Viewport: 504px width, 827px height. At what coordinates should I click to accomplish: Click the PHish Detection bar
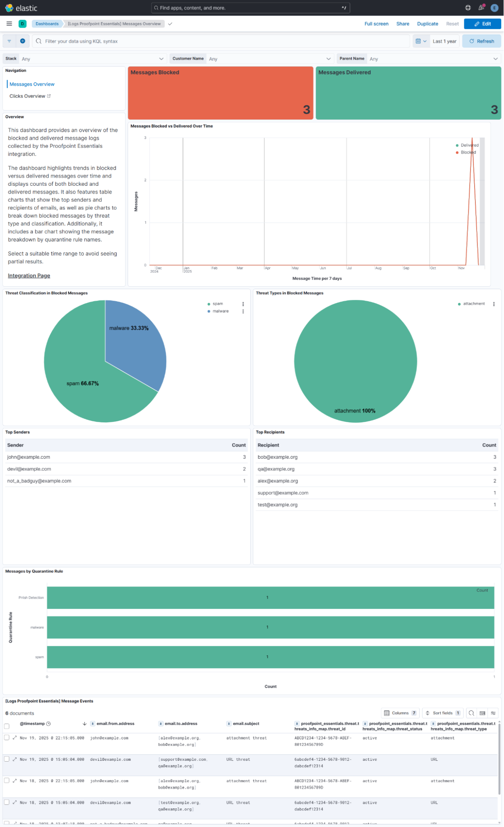(x=271, y=597)
